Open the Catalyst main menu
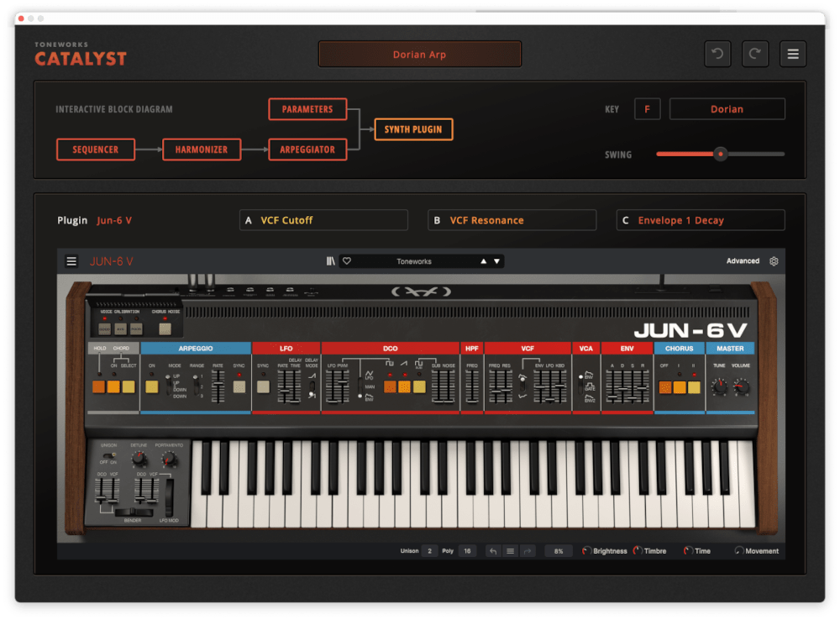The image size is (840, 620). pyautogui.click(x=792, y=53)
